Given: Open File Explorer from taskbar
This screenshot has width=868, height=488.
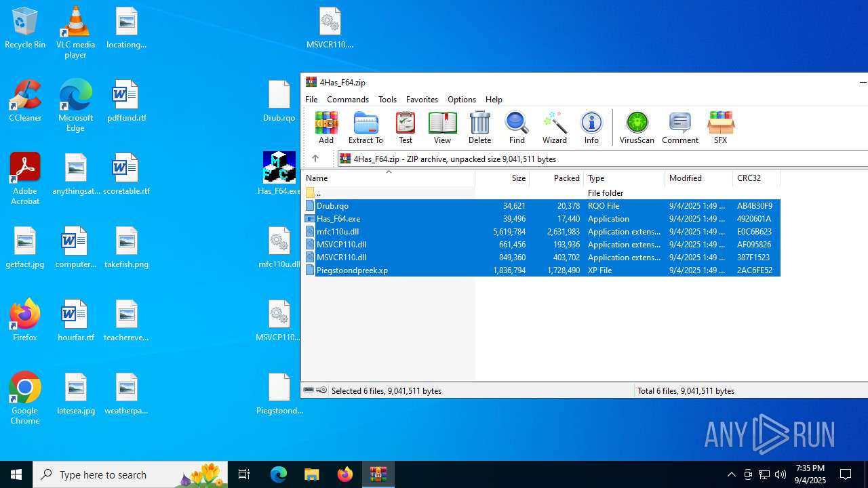Looking at the screenshot, I should pyautogui.click(x=312, y=474).
